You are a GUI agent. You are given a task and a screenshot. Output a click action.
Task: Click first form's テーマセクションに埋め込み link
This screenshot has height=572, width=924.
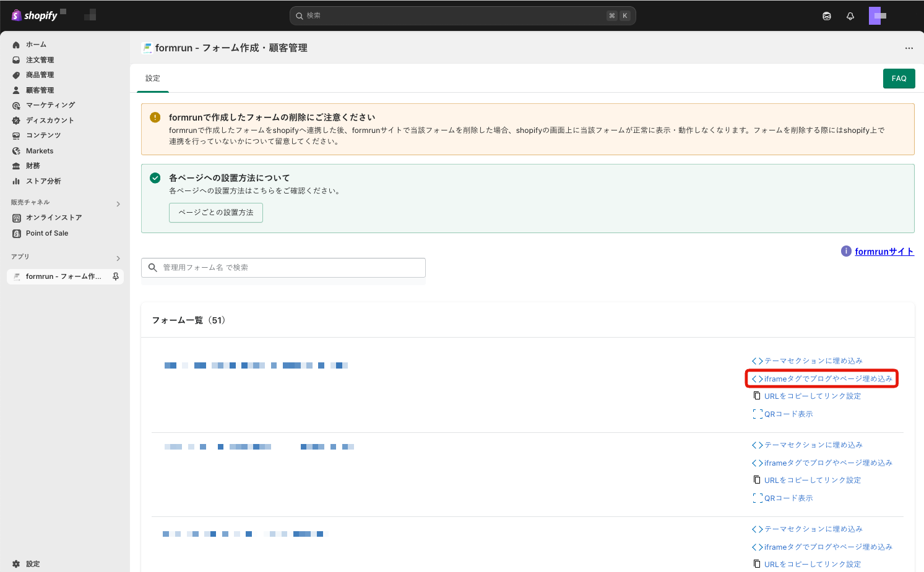coord(813,361)
